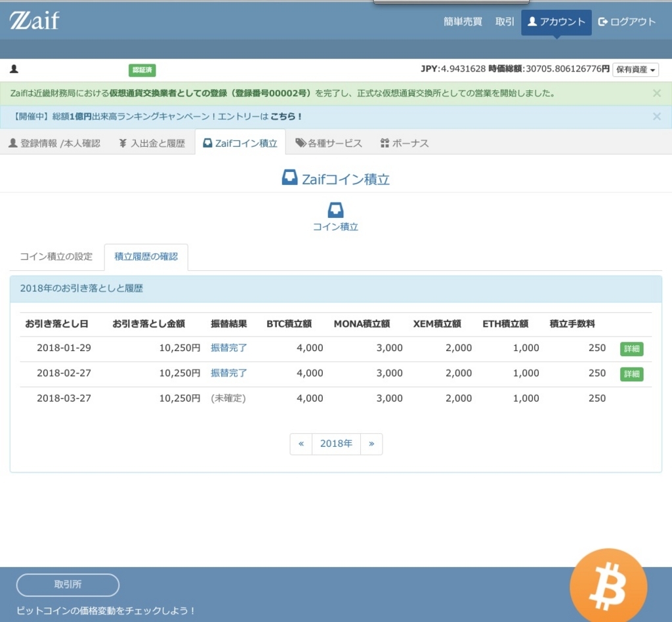Viewport: 672px width, 622px height.
Task: Click the お引き落とし金額 column header
Action: point(149,324)
